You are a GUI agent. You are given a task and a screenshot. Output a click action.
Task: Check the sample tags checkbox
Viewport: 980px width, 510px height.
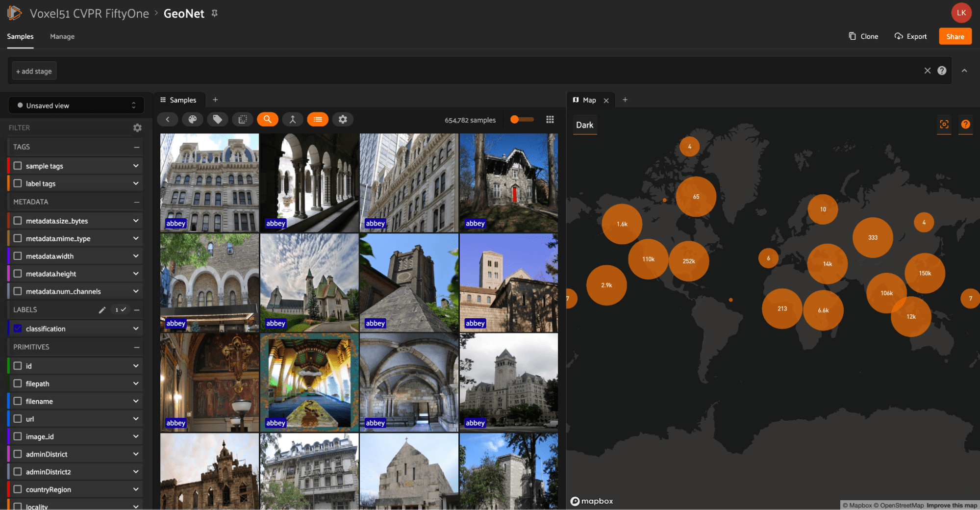click(18, 166)
